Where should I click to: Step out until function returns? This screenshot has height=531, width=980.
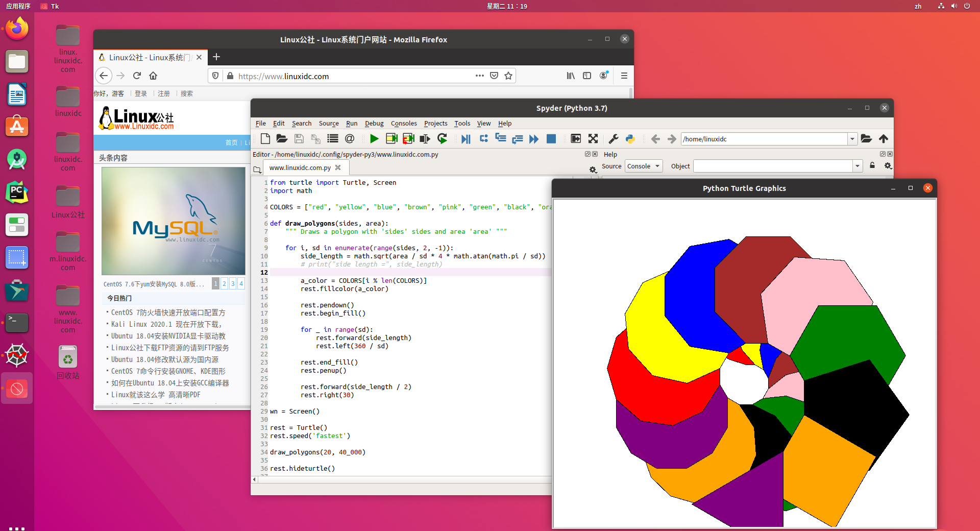tap(518, 139)
